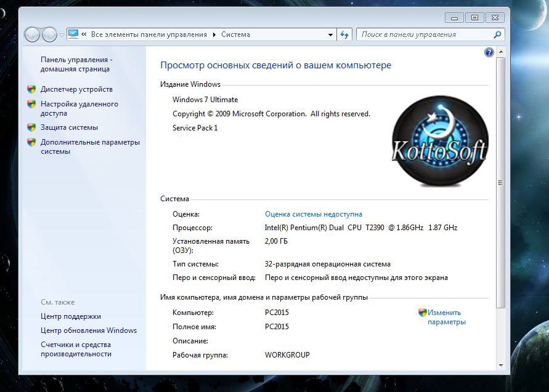Open 'Панель управления - домашняя страница'
Screen dimensions: 549x392
[x=76, y=65]
